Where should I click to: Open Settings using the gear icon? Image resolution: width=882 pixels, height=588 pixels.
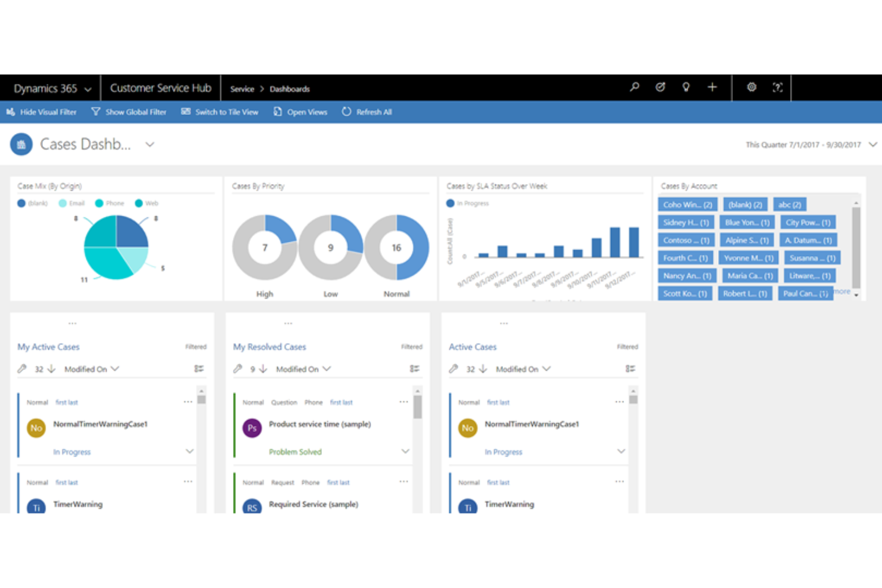click(751, 87)
